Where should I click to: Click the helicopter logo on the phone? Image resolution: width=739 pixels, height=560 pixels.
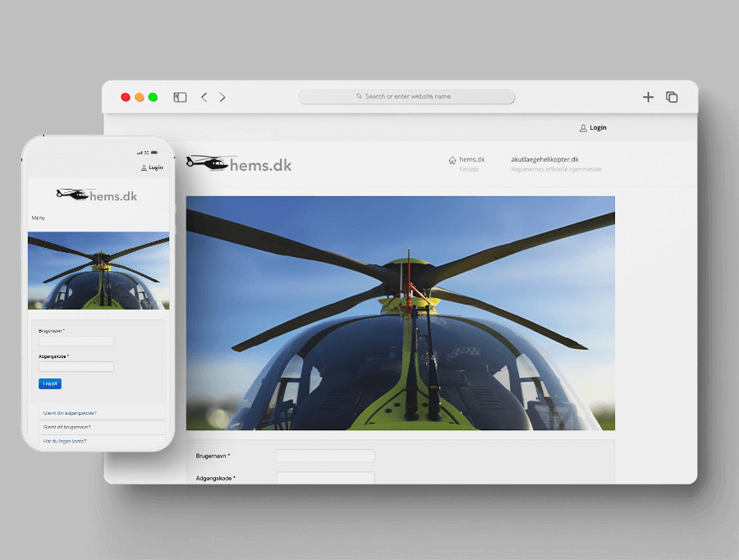97,195
